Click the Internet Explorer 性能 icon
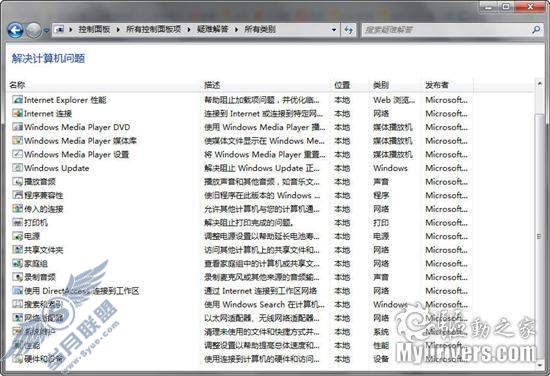 tap(17, 100)
